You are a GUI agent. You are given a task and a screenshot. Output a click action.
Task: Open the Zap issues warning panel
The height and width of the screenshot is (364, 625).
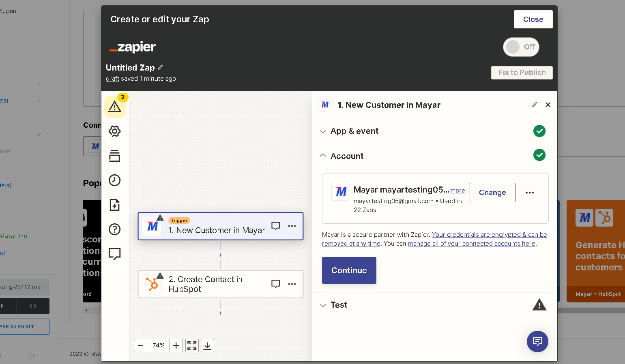115,107
